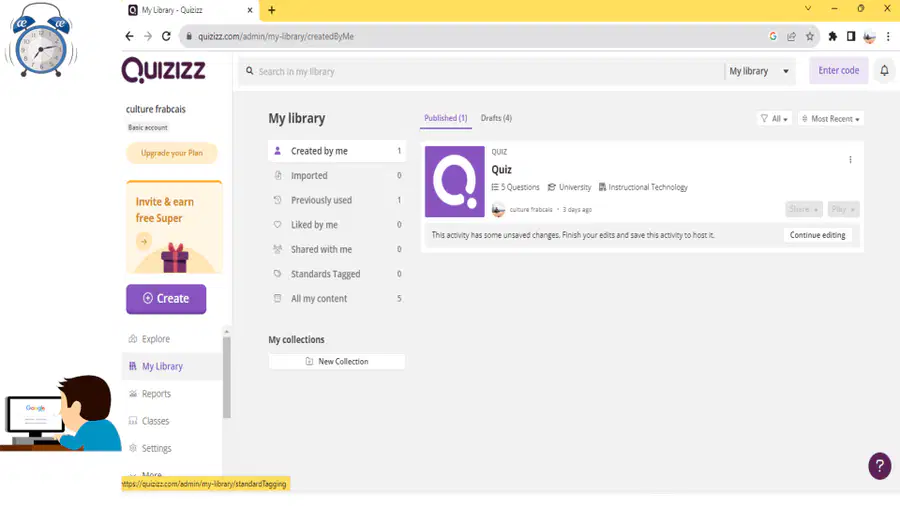The image size is (900, 506).
Task: Open the Chrome three-dot menu
Action: pyautogui.click(x=888, y=36)
